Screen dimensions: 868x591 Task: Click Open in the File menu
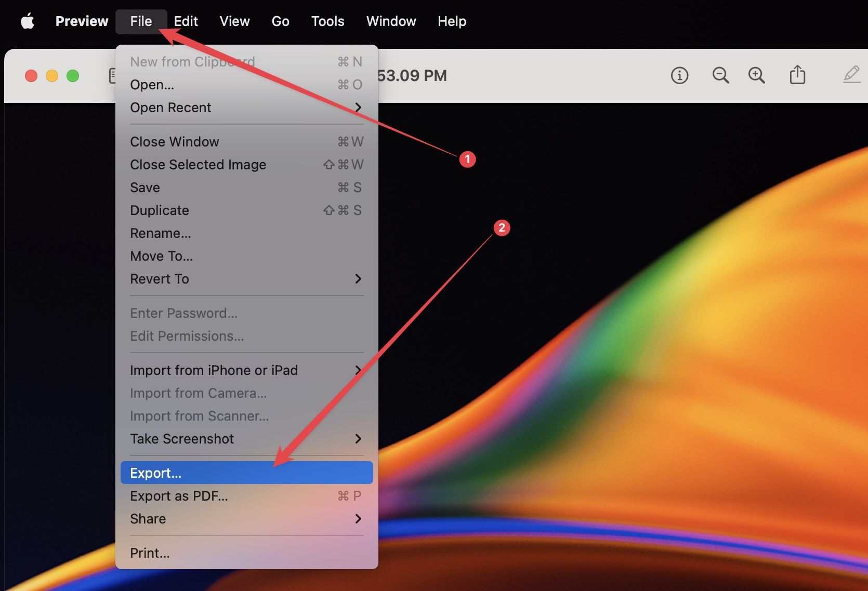151,85
